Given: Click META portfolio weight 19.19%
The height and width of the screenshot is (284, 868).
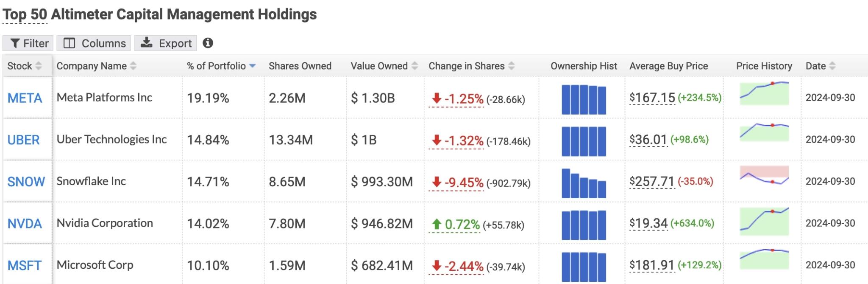Looking at the screenshot, I should coord(208,98).
